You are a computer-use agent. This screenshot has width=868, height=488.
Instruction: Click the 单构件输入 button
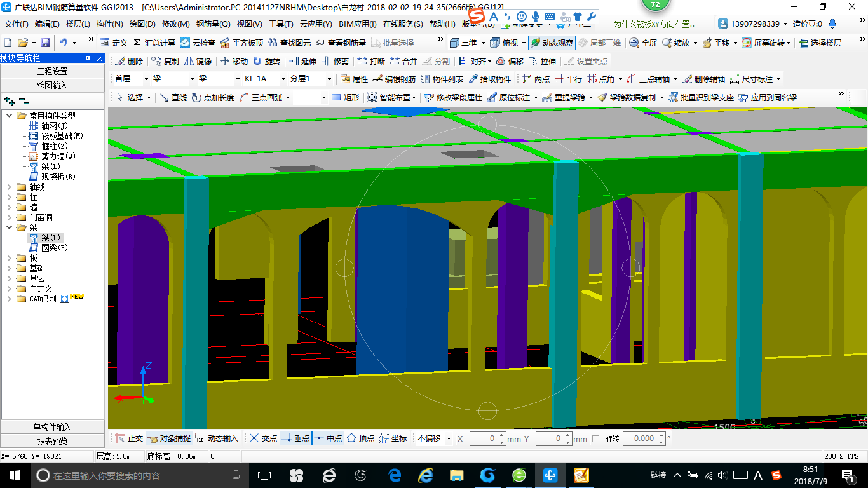[x=52, y=427]
